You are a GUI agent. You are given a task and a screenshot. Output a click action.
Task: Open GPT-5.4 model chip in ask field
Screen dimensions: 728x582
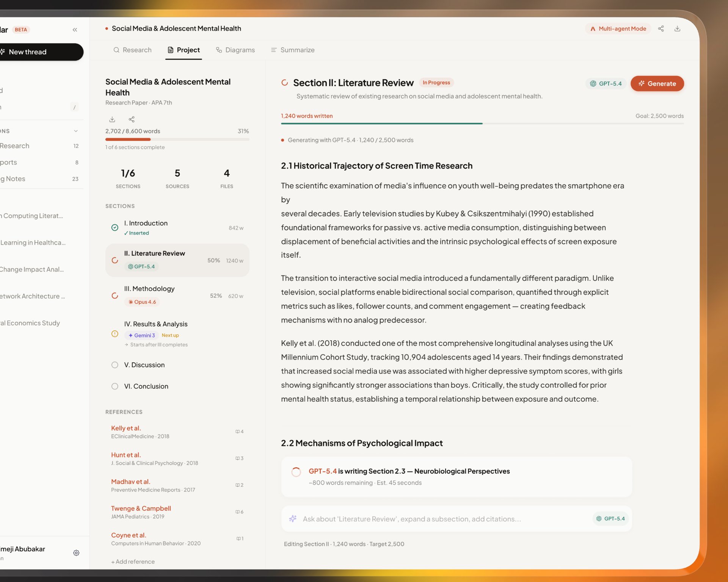point(610,519)
